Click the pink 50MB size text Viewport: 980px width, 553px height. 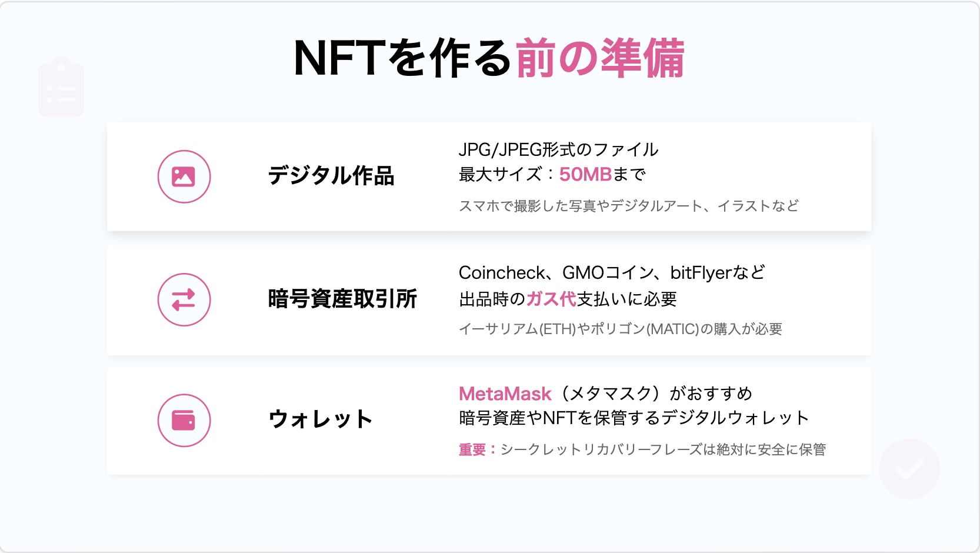(585, 174)
